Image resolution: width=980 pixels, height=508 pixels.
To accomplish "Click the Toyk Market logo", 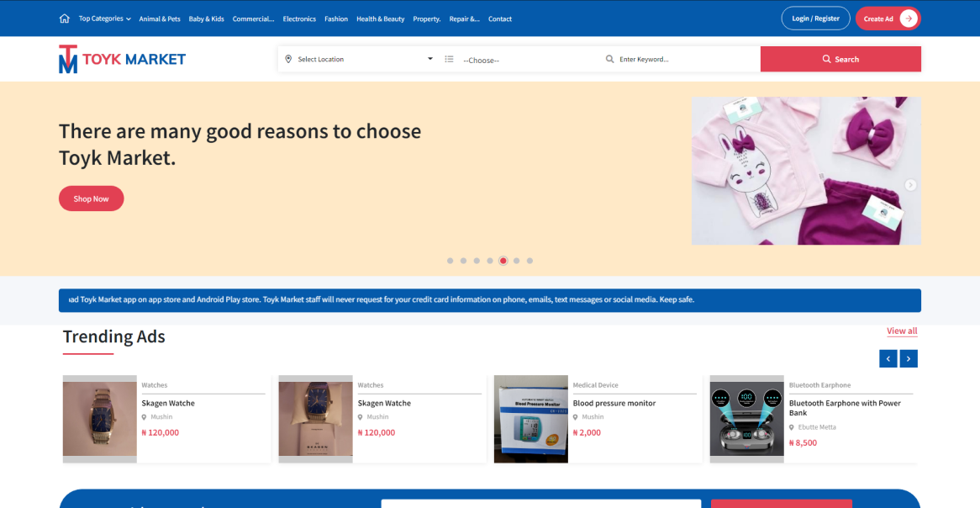I will click(122, 59).
